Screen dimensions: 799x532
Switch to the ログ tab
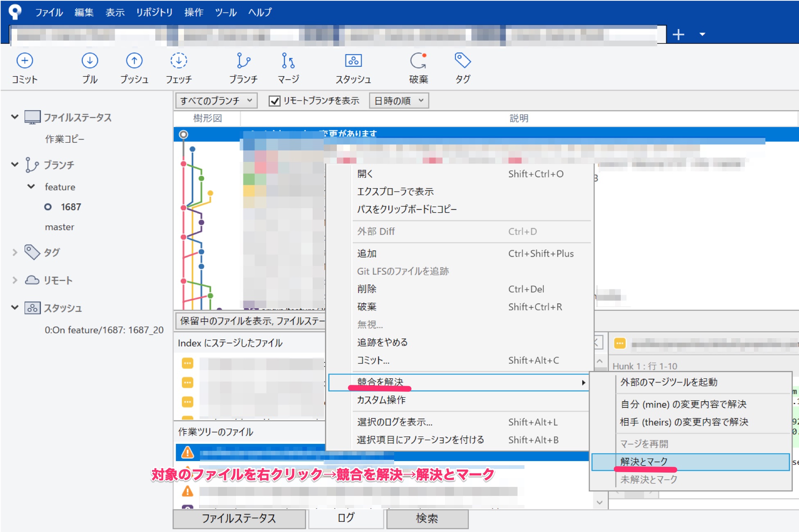click(x=345, y=518)
